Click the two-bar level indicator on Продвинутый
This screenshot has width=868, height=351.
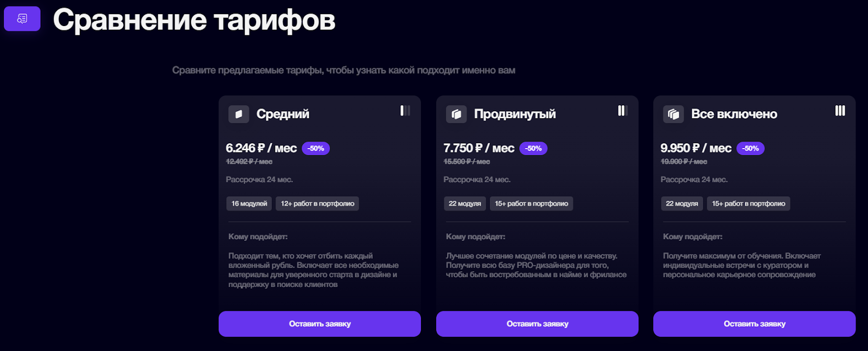point(622,111)
